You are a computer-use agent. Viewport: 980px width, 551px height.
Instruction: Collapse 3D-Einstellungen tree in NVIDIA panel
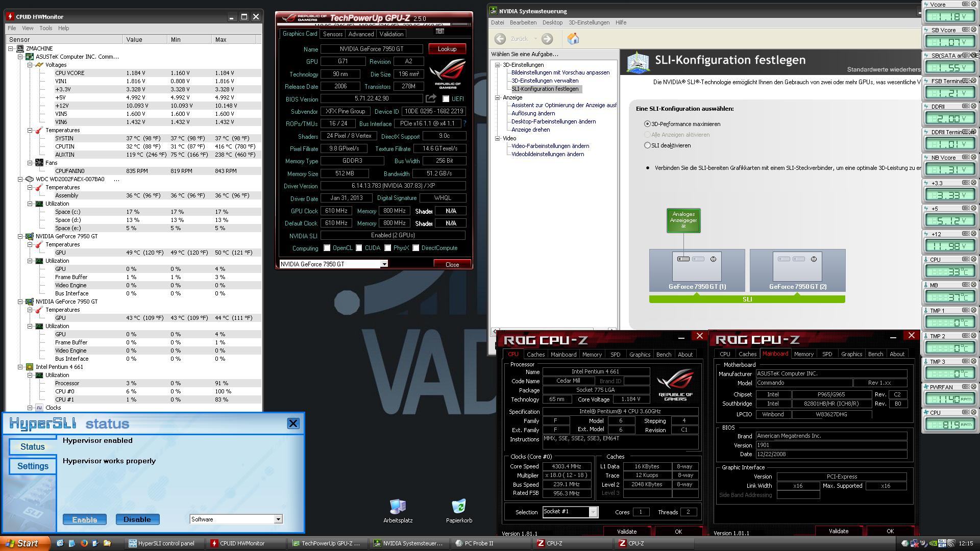497,65
